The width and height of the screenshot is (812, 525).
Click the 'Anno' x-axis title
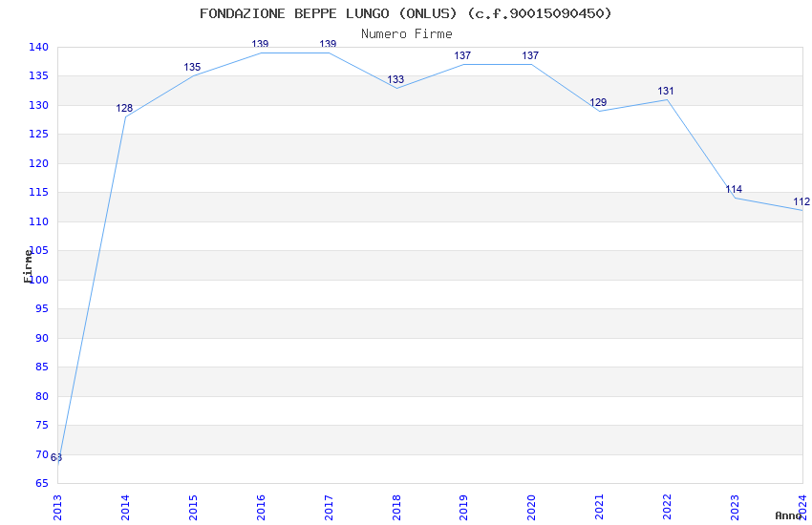point(788,515)
